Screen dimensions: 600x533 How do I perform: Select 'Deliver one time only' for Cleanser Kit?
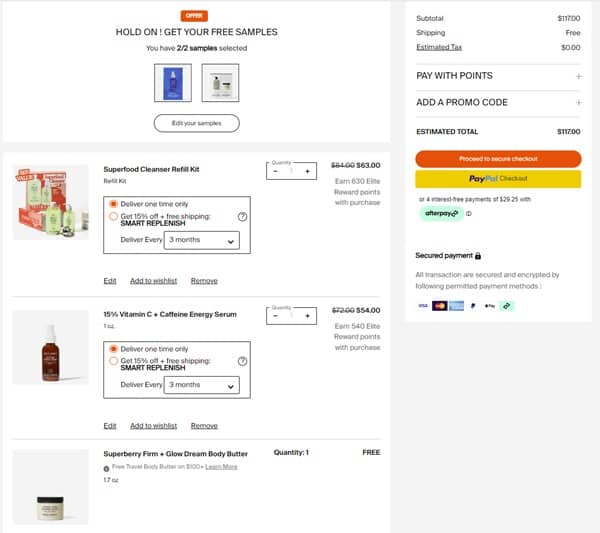pyautogui.click(x=113, y=203)
